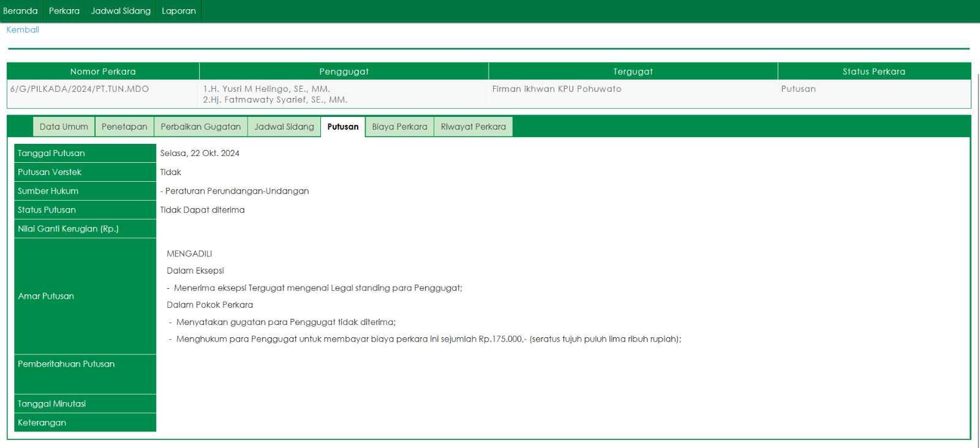Click the decision date Selasa, 22 Okt. 2024

200,153
